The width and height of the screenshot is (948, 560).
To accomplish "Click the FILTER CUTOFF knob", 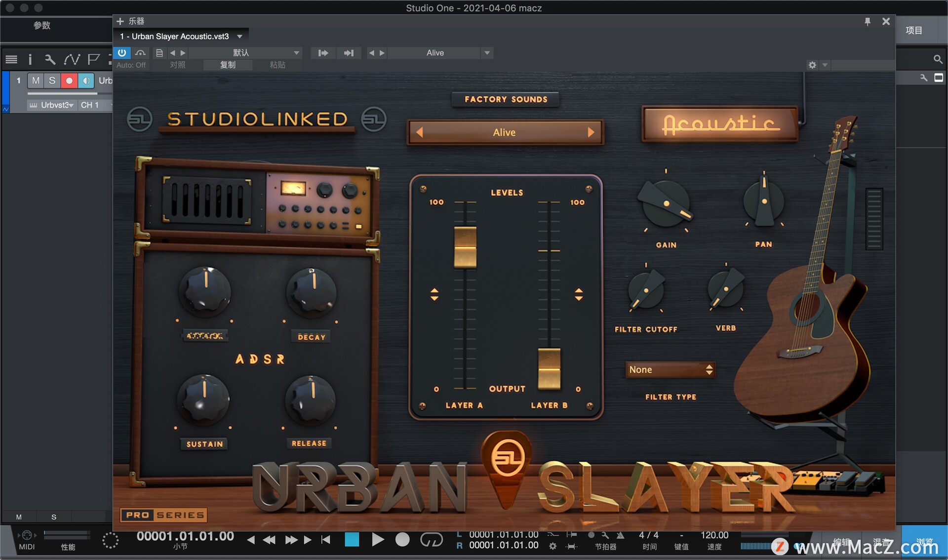I will click(x=646, y=291).
